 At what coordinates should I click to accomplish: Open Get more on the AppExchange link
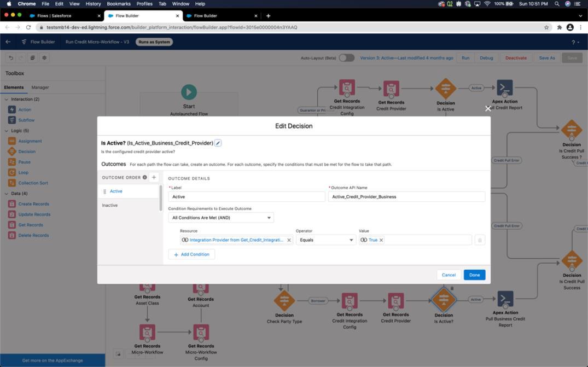point(53,360)
